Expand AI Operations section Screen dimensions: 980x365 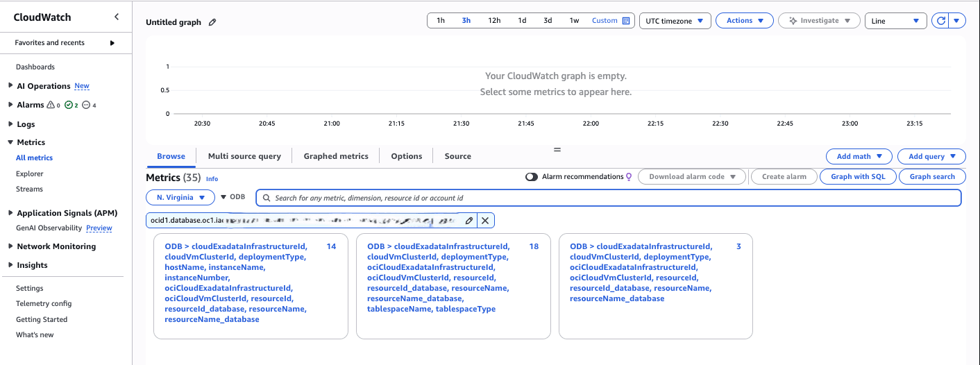pyautogui.click(x=10, y=86)
